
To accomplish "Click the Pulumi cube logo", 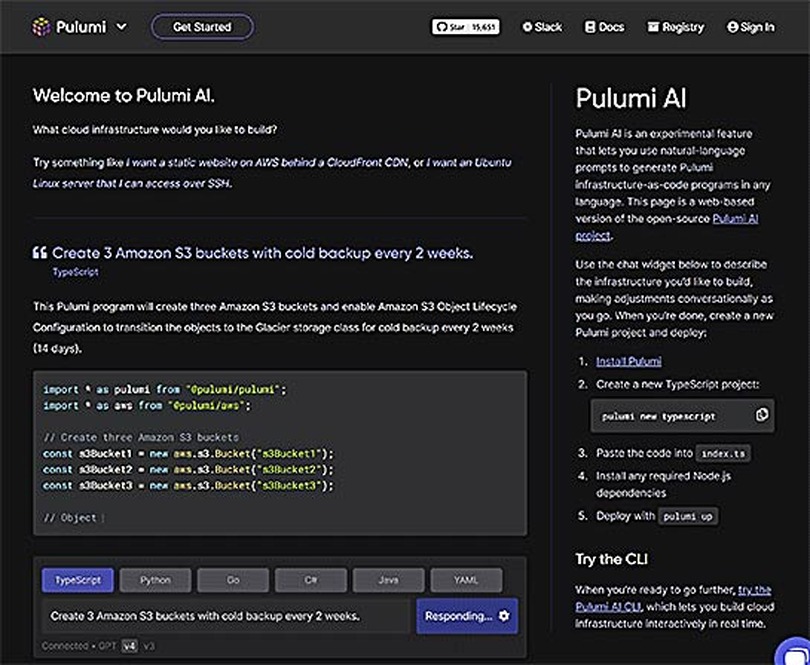I will coord(41,27).
